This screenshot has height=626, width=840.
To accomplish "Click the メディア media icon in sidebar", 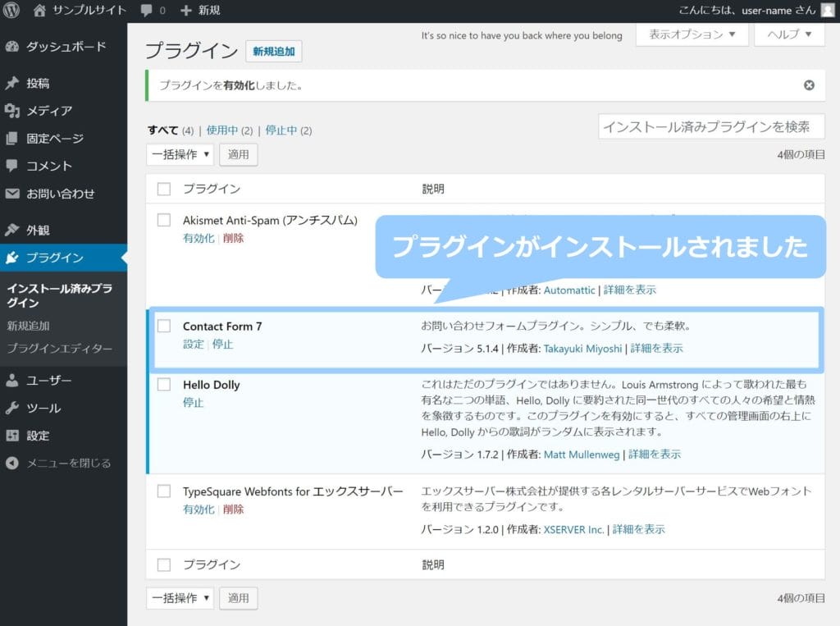I will click(x=12, y=111).
